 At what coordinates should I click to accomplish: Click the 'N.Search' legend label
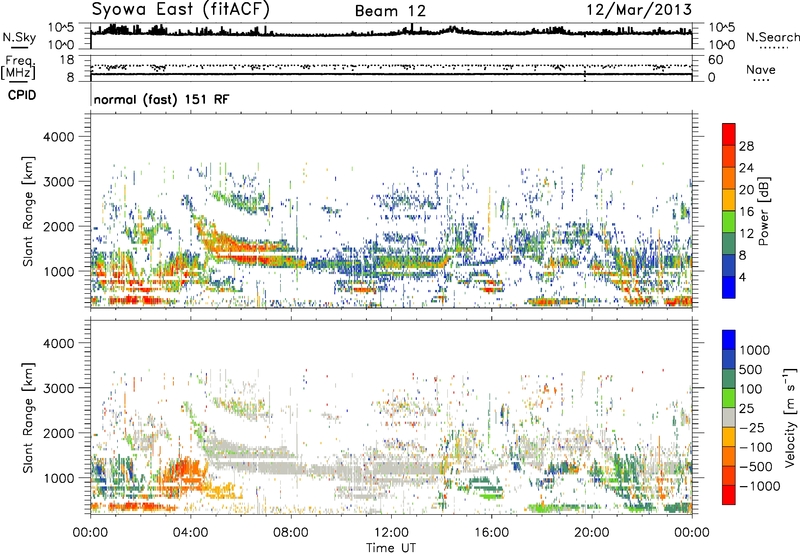pyautogui.click(x=772, y=37)
